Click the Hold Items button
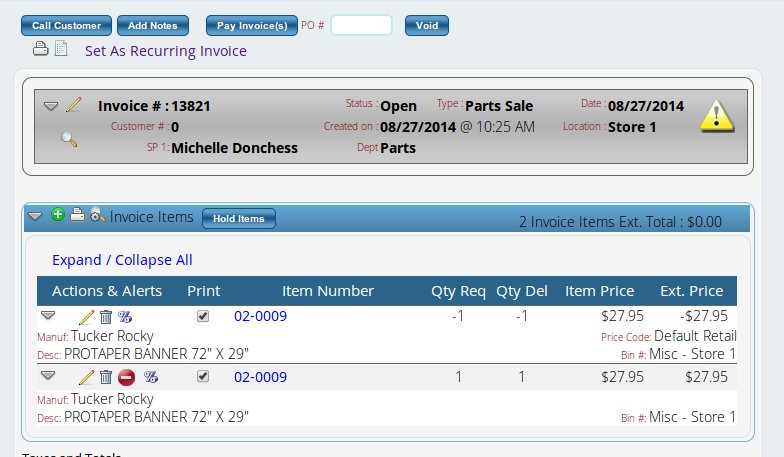This screenshot has width=784, height=457. 238,218
